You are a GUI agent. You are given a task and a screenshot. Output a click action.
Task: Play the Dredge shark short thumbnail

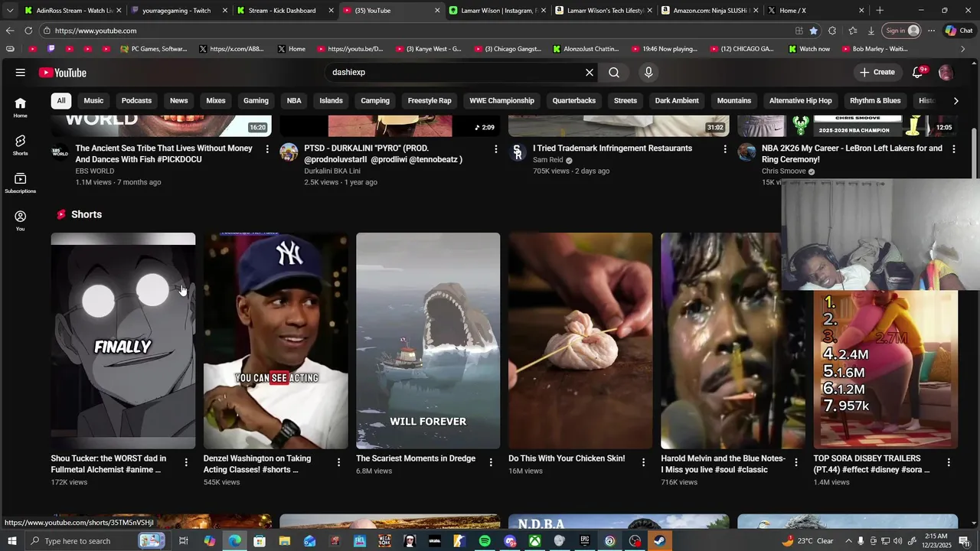428,341
